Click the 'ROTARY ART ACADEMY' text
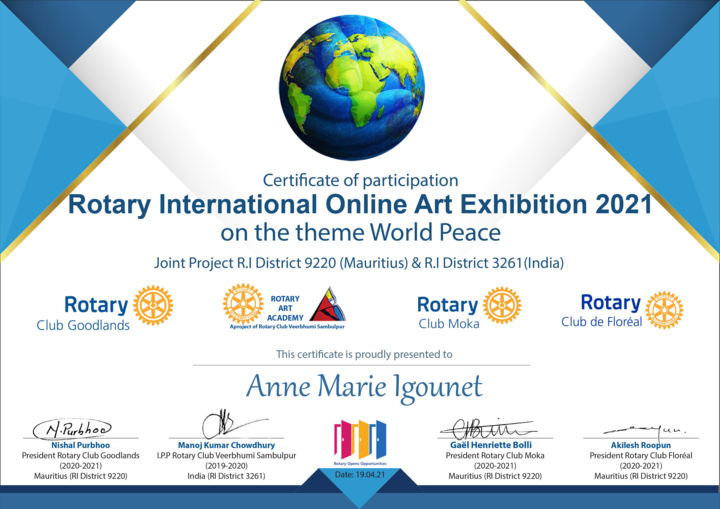This screenshot has width=720, height=509. (x=285, y=308)
